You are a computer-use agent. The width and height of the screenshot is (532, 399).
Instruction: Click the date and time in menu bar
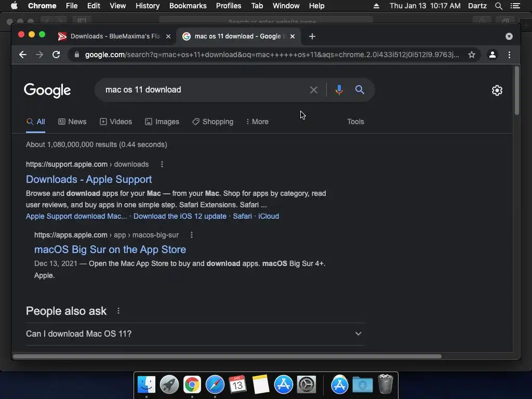pos(425,6)
